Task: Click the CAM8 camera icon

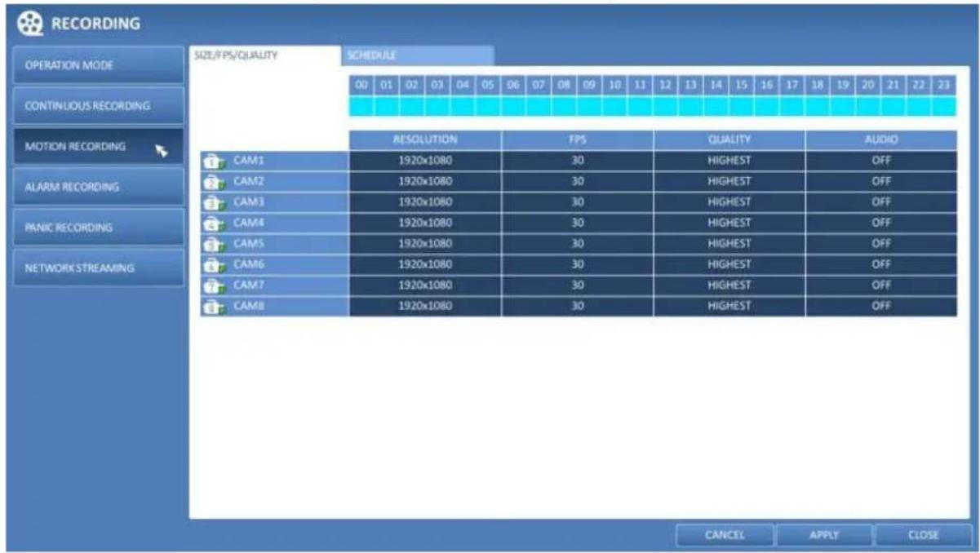Action: 214,306
